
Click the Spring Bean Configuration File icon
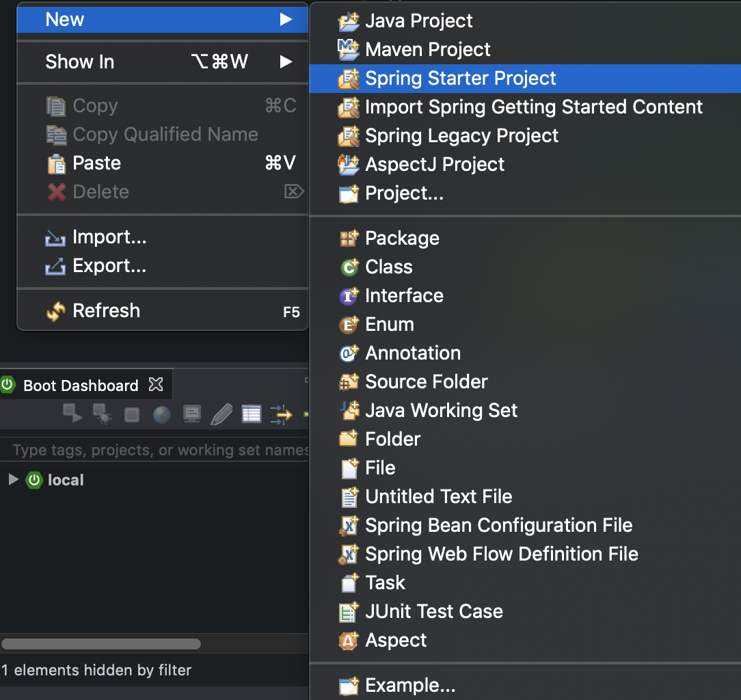pyautogui.click(x=349, y=526)
